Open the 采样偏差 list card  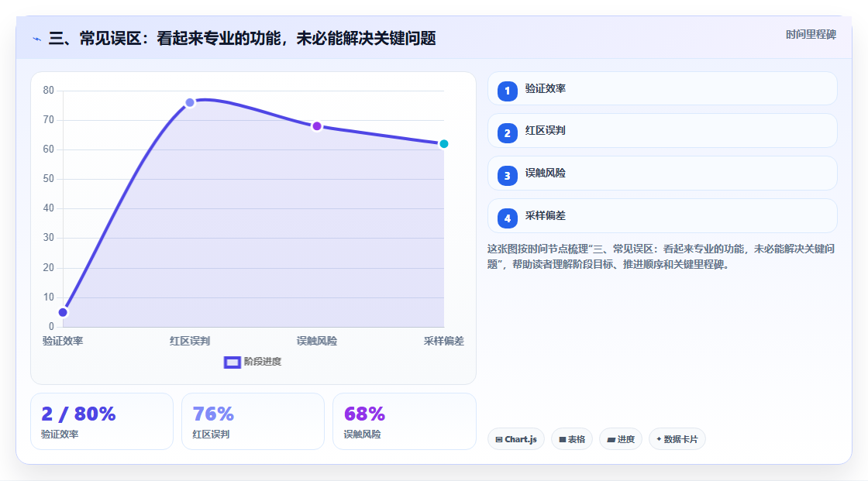tap(662, 216)
